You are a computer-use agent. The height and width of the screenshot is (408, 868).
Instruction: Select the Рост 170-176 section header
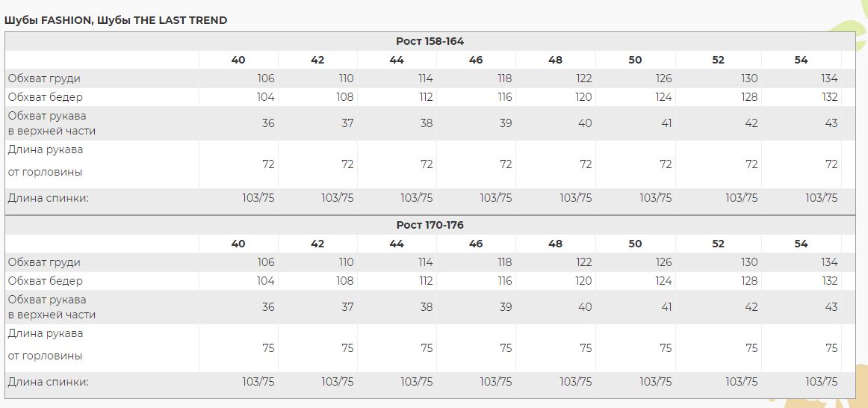pyautogui.click(x=430, y=226)
